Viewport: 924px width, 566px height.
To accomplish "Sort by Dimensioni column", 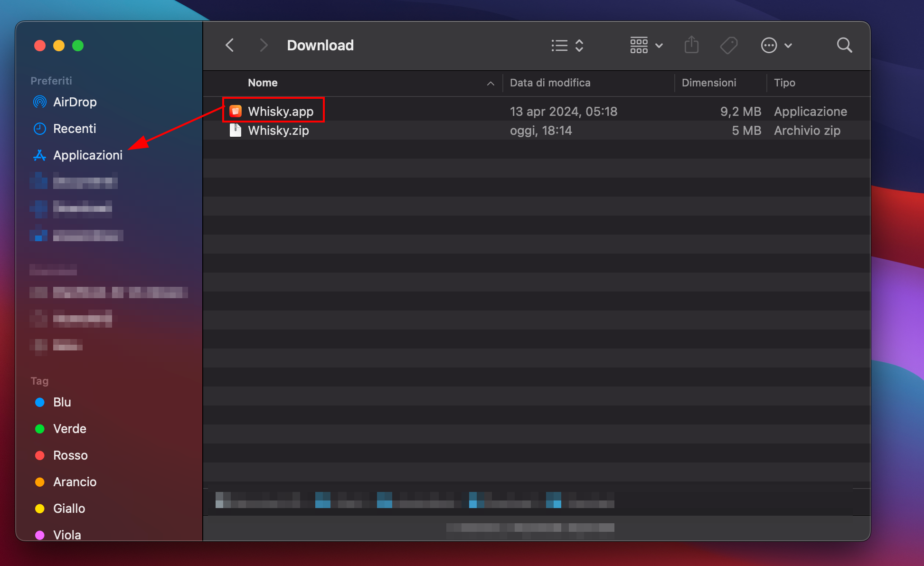I will point(709,83).
